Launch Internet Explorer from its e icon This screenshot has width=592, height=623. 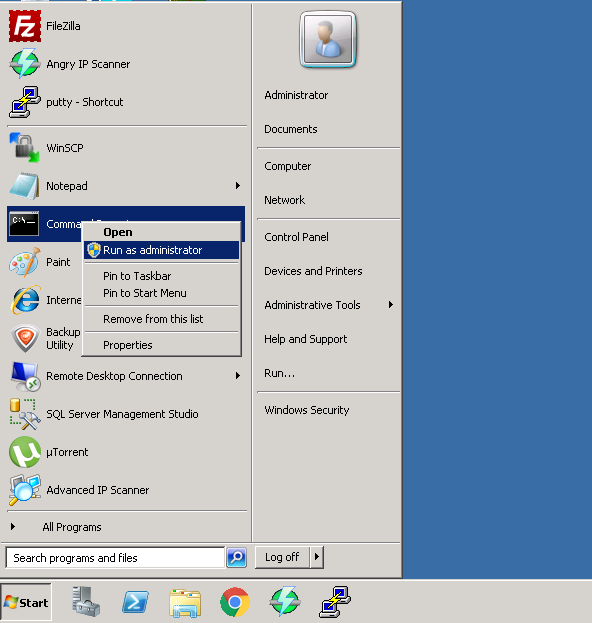tap(26, 300)
